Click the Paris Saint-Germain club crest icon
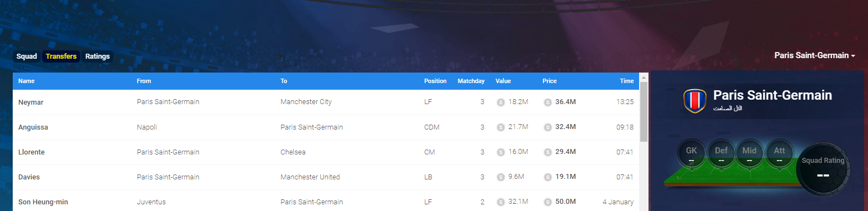The width and height of the screenshot is (868, 211). pos(695,101)
